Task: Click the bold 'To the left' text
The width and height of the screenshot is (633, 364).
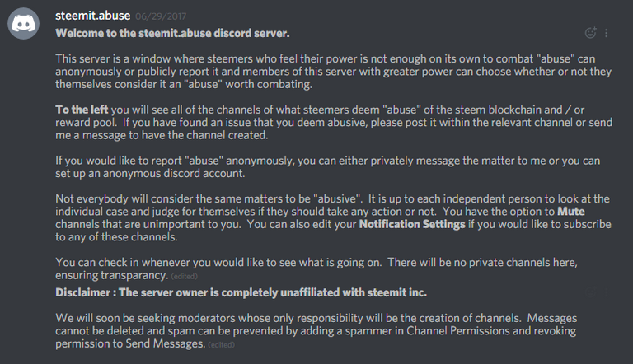Action: (x=82, y=110)
